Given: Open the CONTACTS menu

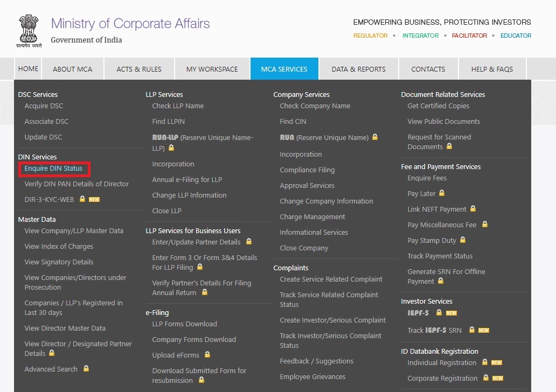Looking at the screenshot, I should pyautogui.click(x=428, y=69).
